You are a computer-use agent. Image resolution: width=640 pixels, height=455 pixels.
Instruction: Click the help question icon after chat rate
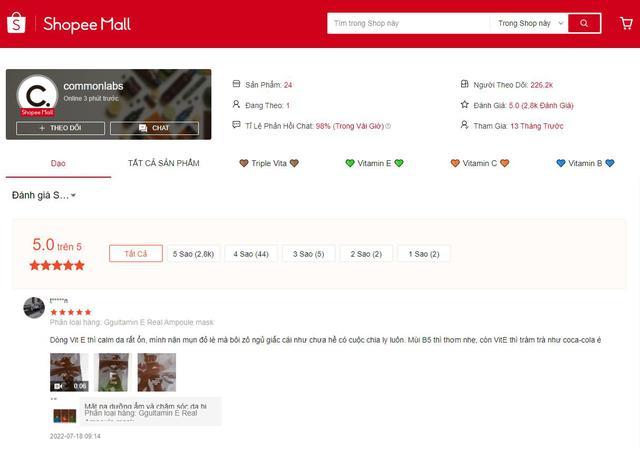pyautogui.click(x=388, y=126)
